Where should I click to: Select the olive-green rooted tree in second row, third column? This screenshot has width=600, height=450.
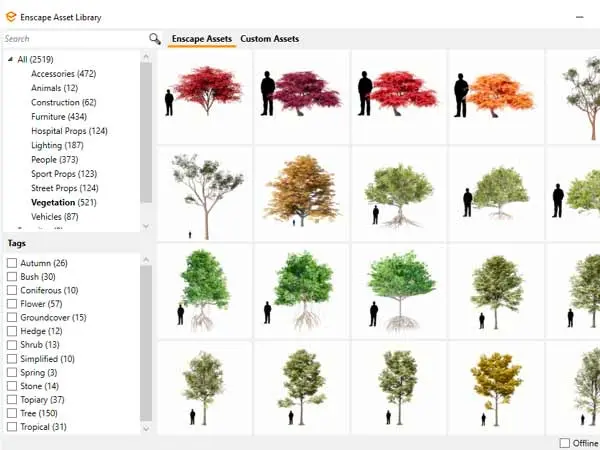(399, 194)
